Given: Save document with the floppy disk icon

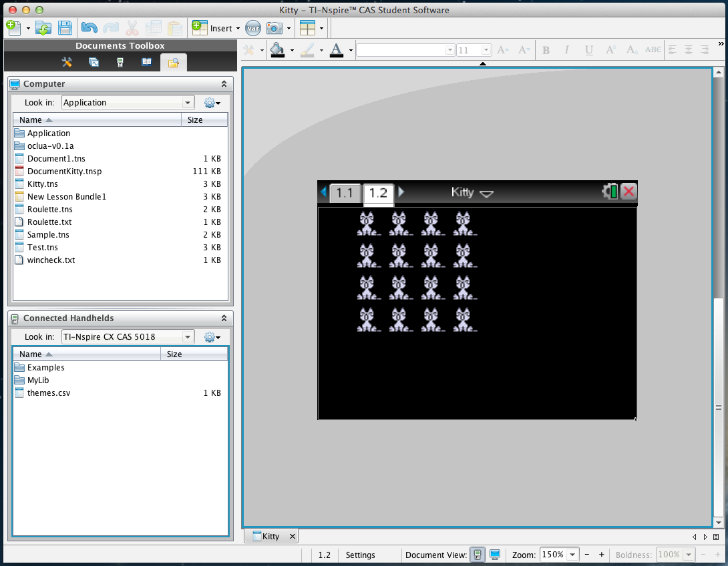Looking at the screenshot, I should (65, 28).
